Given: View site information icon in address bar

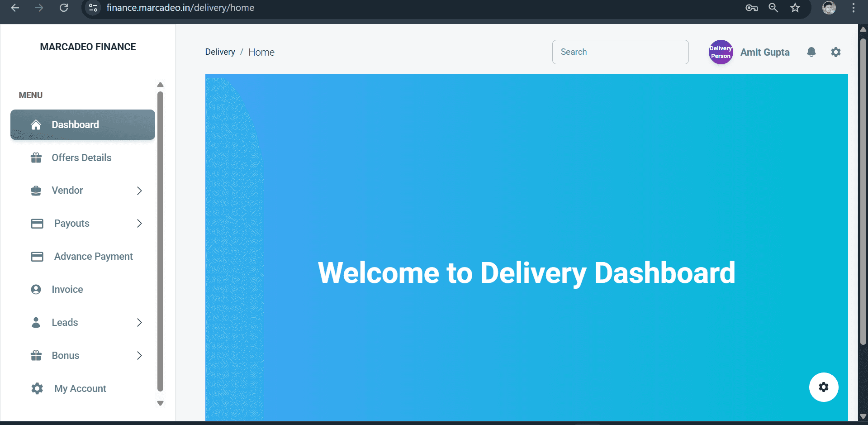Looking at the screenshot, I should pyautogui.click(x=93, y=8).
